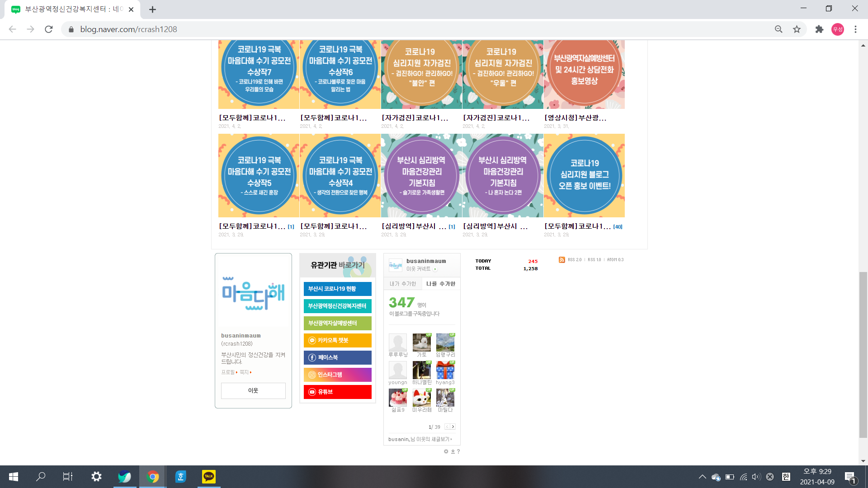This screenshot has width=868, height=488.
Task: Bookmark this page with star icon
Action: (797, 29)
